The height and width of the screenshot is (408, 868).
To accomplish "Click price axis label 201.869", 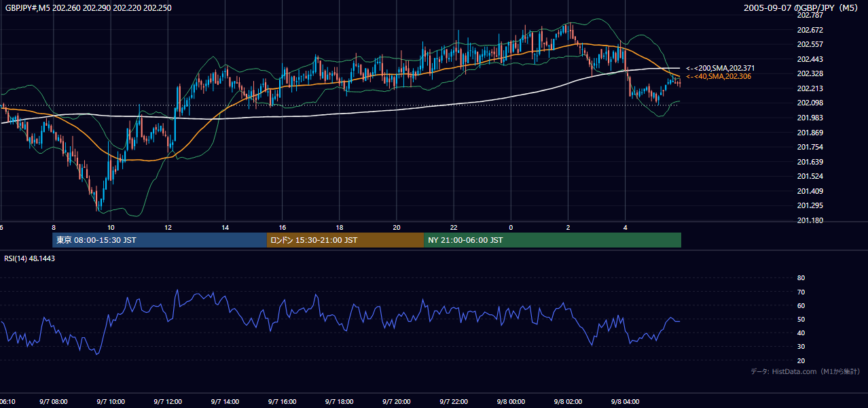I will [x=810, y=133].
